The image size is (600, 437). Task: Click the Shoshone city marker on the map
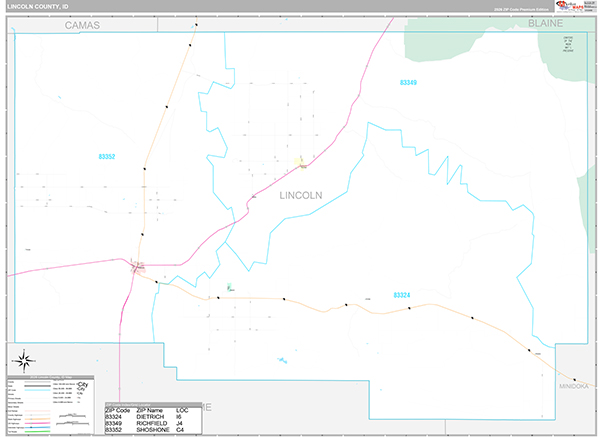[x=137, y=266]
